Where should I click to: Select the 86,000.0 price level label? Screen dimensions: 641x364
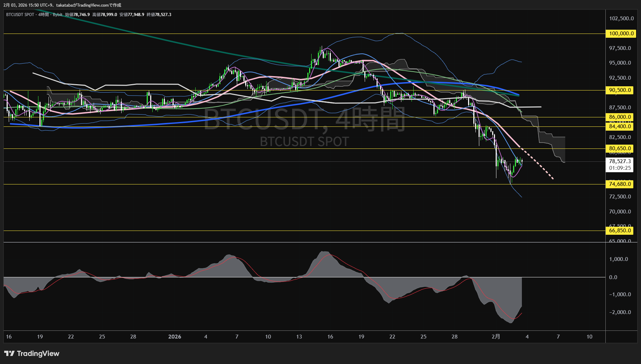click(620, 117)
